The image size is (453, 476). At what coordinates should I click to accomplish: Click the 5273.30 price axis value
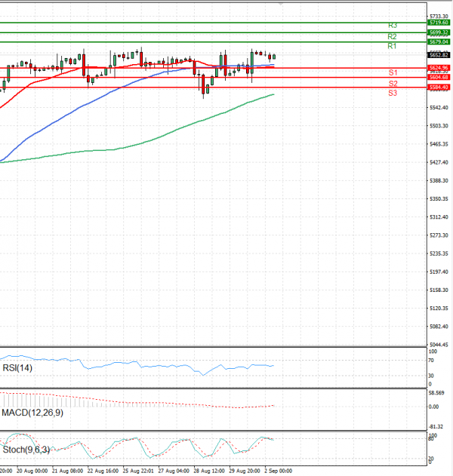[439, 235]
